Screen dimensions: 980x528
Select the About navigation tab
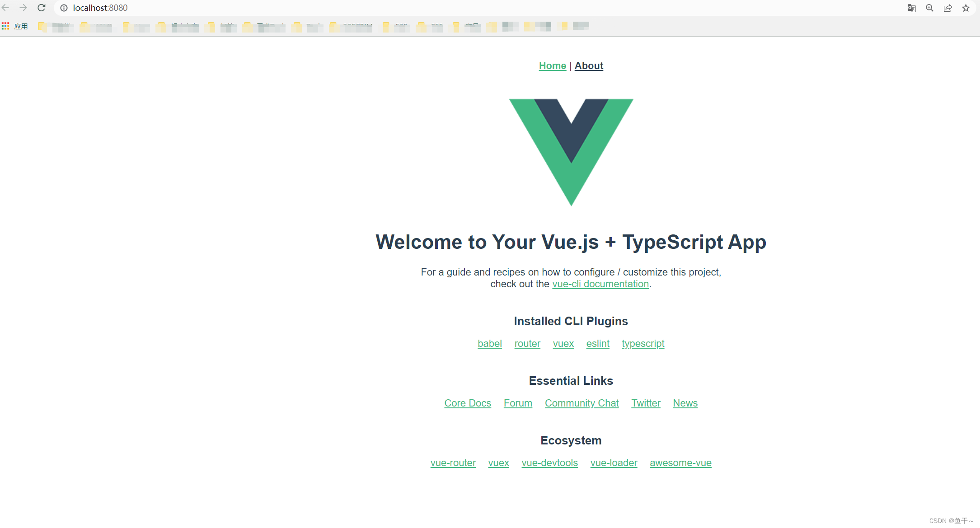pos(590,65)
